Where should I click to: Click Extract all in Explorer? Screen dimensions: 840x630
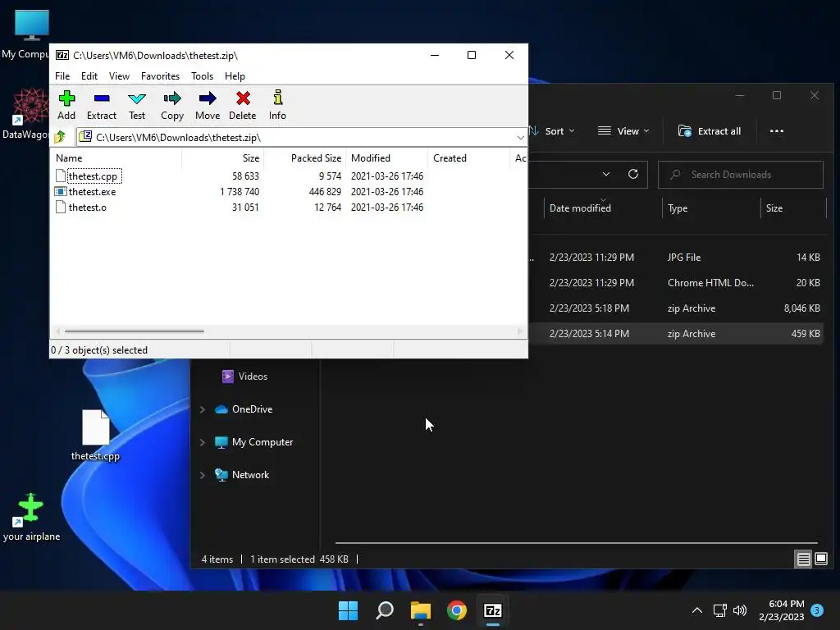(710, 131)
